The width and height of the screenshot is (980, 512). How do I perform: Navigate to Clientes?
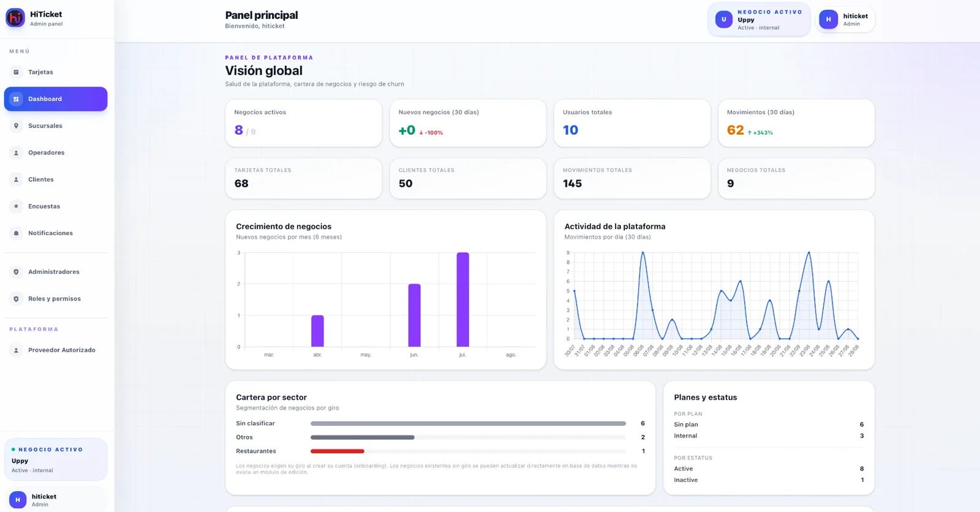(56, 180)
